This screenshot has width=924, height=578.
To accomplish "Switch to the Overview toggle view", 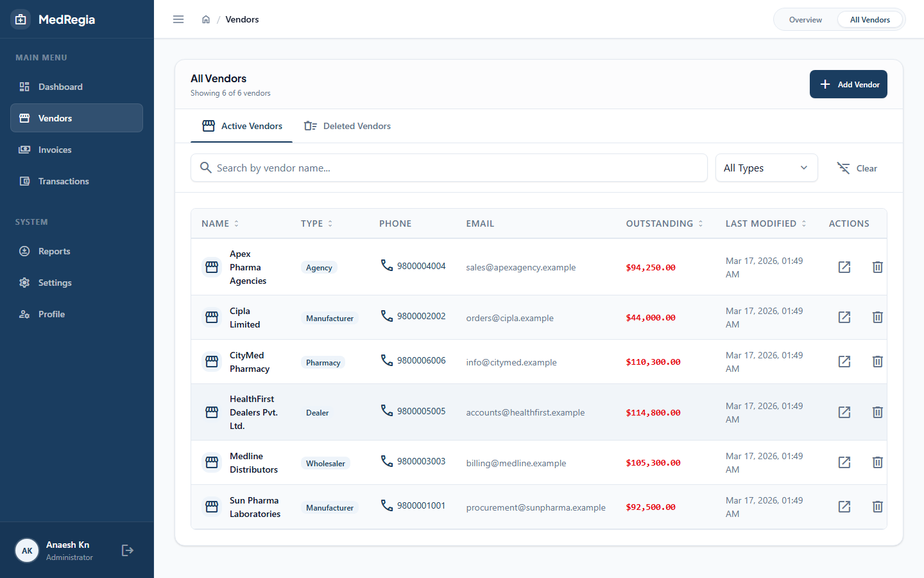I will [805, 20].
